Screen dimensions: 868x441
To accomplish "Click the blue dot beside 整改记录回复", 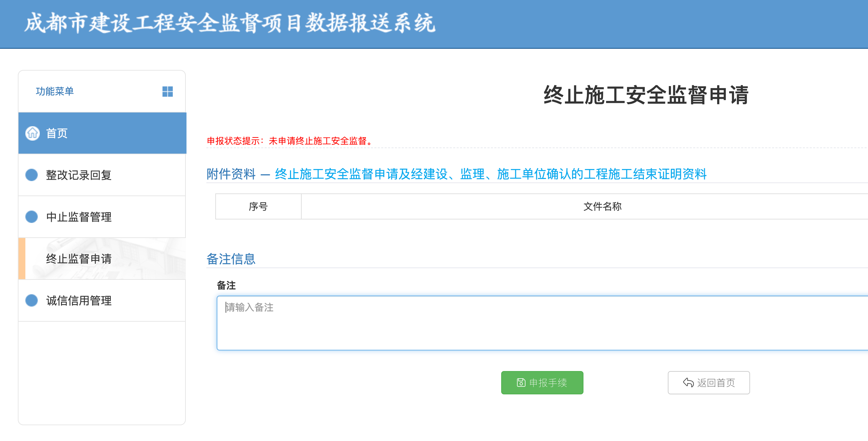I will point(32,175).
